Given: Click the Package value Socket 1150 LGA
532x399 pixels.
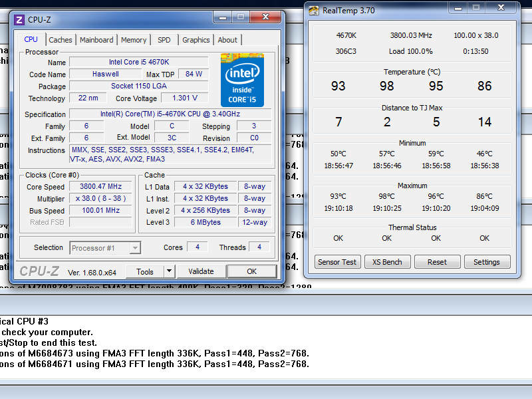Looking at the screenshot, I should (139, 86).
